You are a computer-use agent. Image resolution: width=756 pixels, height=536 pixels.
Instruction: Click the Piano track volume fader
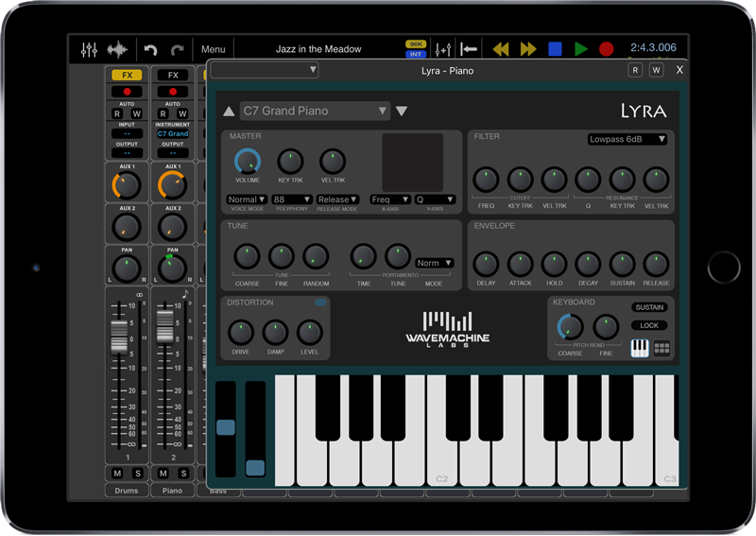point(164,326)
